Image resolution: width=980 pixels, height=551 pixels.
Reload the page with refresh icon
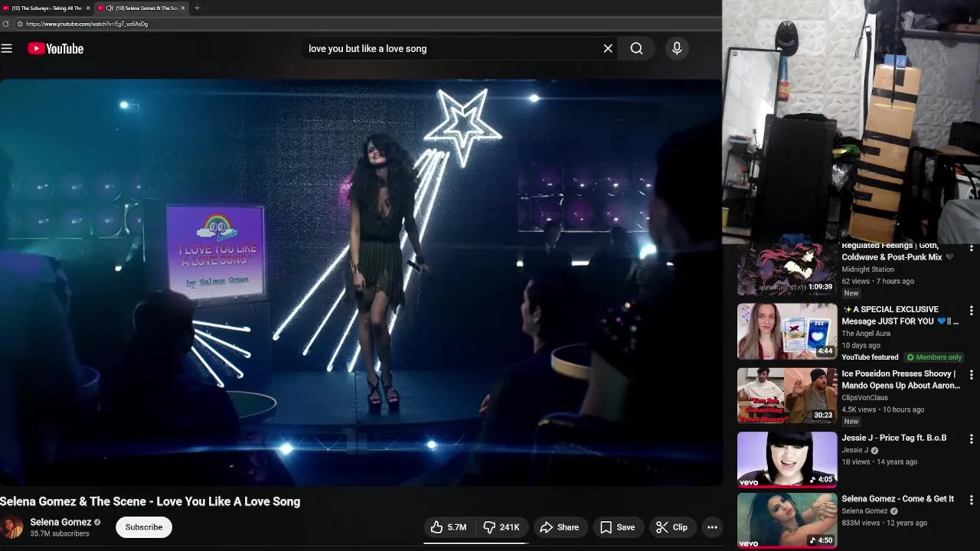coord(6,24)
